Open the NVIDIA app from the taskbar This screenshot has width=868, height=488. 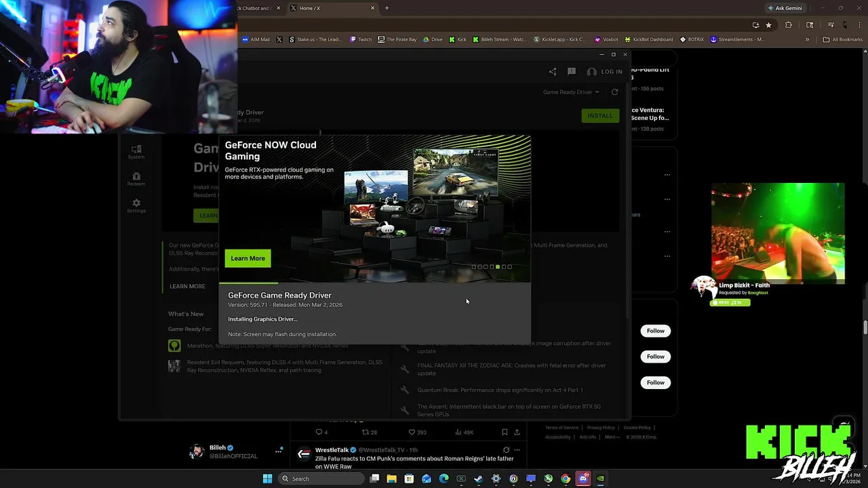pyautogui.click(x=600, y=479)
